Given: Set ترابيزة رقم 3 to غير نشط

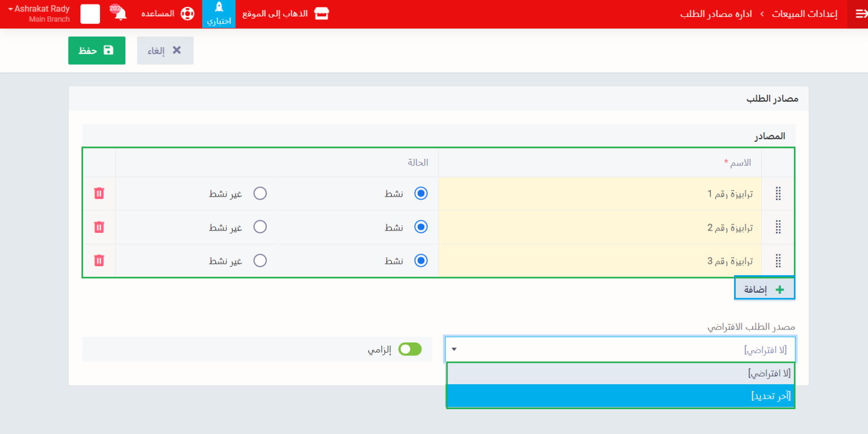Looking at the screenshot, I should pos(260,261).
